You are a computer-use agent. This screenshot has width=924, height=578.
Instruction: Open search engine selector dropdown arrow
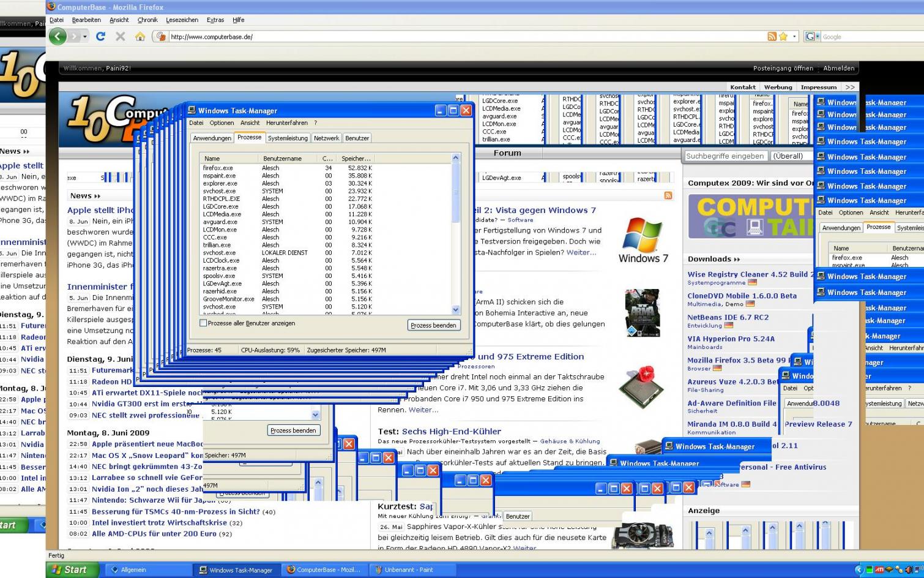(818, 37)
